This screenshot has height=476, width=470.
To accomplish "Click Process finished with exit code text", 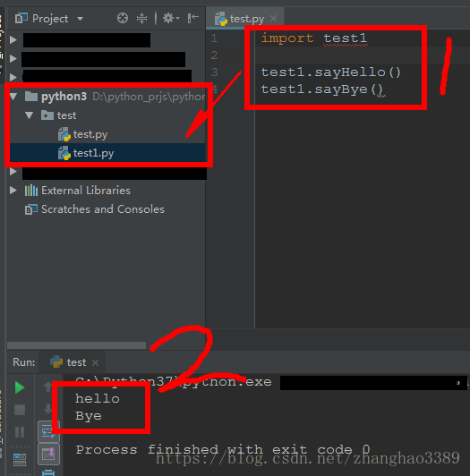I will point(223,449).
